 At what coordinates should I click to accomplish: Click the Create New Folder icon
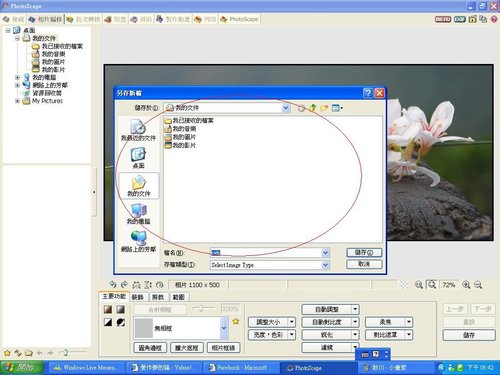(x=324, y=108)
